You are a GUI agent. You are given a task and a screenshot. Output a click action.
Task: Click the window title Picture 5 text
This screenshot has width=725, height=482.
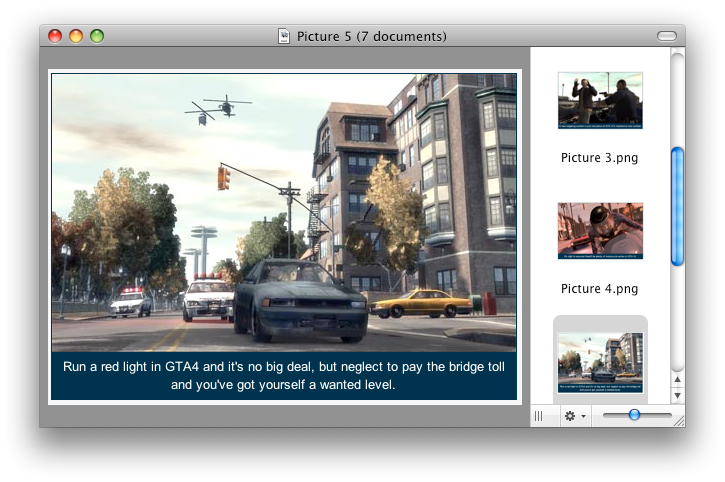[x=371, y=36]
